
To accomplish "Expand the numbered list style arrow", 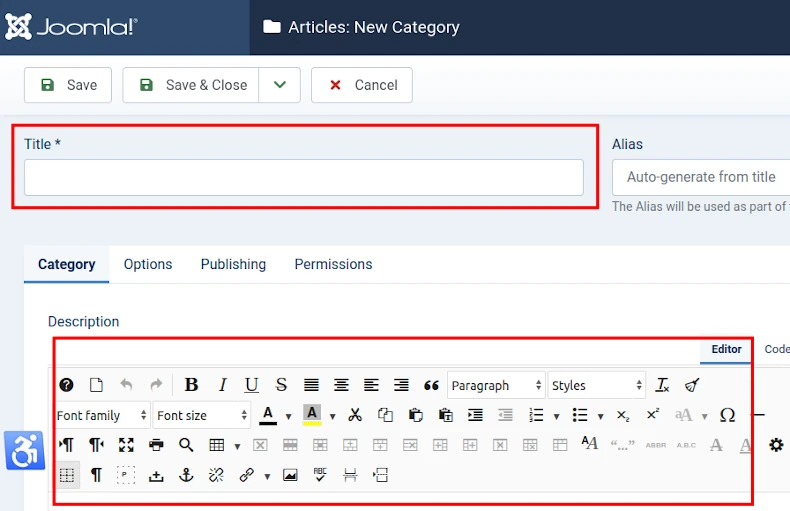I will click(556, 416).
